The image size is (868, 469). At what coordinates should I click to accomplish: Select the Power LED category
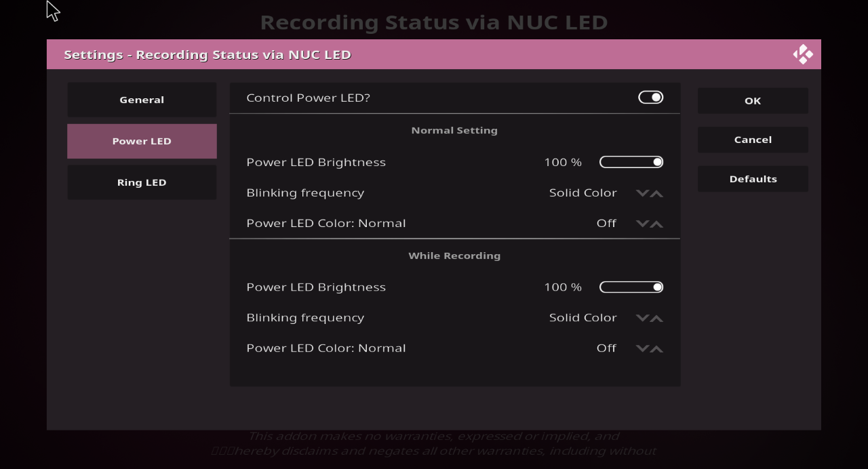[x=142, y=141]
